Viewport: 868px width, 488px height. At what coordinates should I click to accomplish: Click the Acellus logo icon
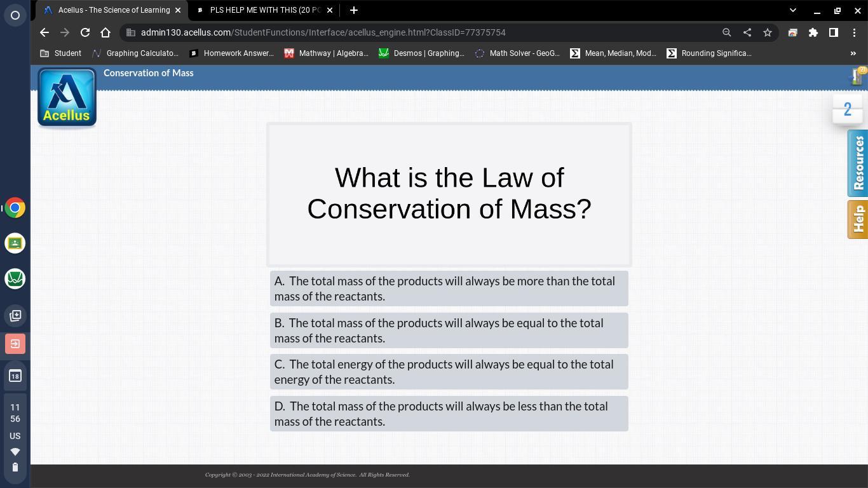click(x=67, y=97)
